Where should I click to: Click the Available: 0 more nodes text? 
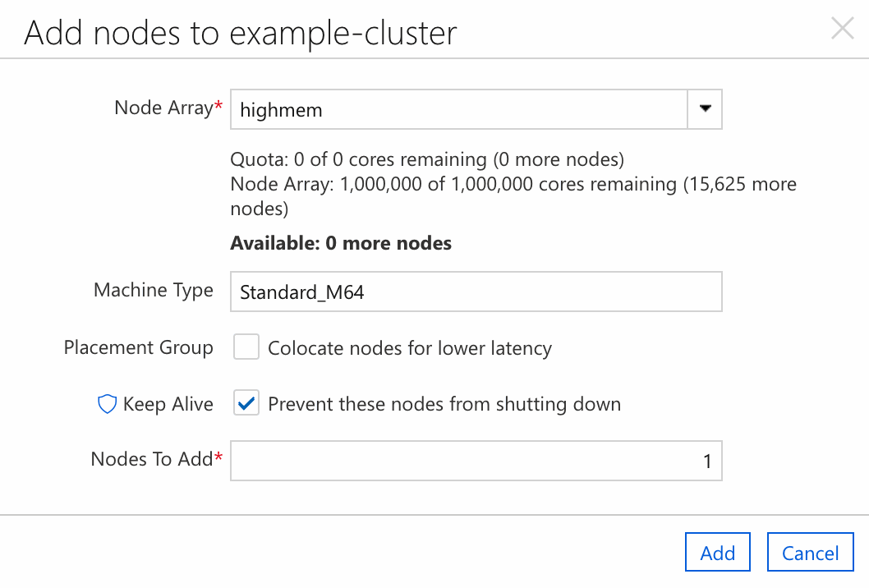pos(339,243)
